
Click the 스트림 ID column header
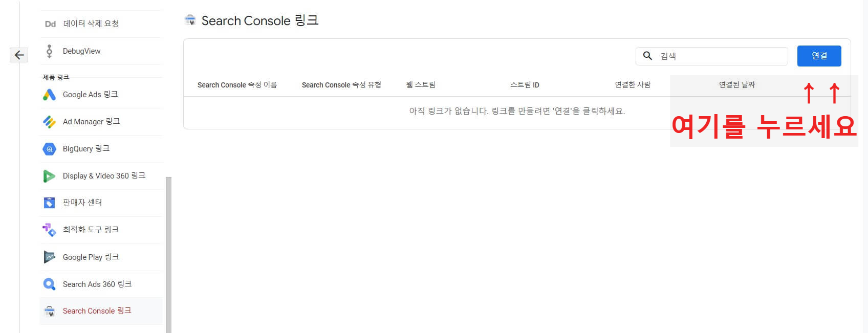click(x=525, y=85)
